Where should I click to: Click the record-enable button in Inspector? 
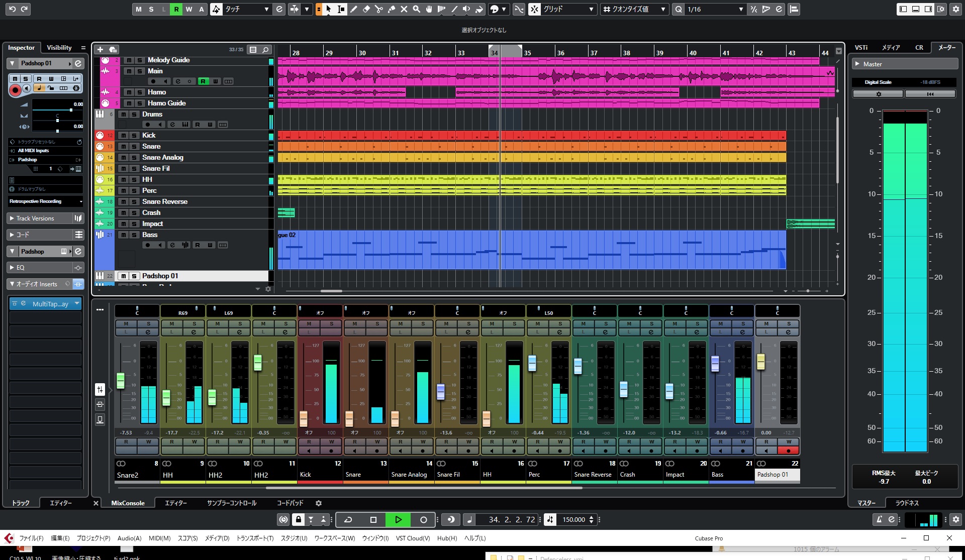pos(15,90)
